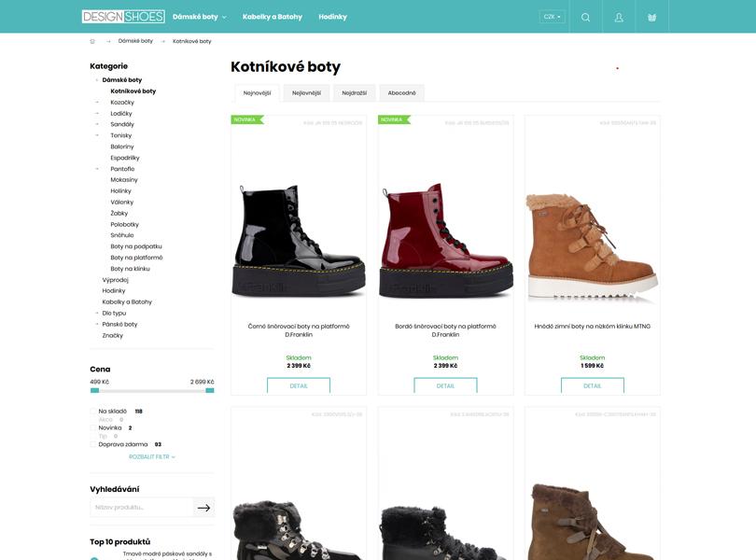Image resolution: width=756 pixels, height=560 pixels.
Task: Grab the minimum price slider handle
Action: 94,391
